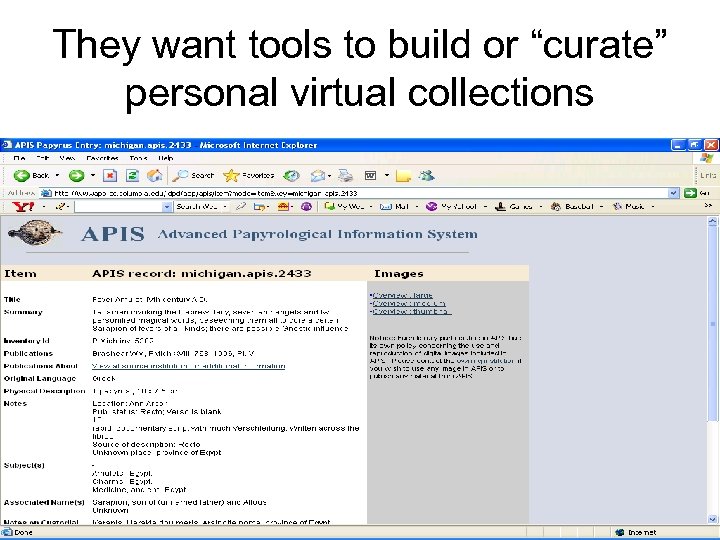Open the History icon on the toolbar
Viewport: 720px width, 540px height.
[x=291, y=175]
